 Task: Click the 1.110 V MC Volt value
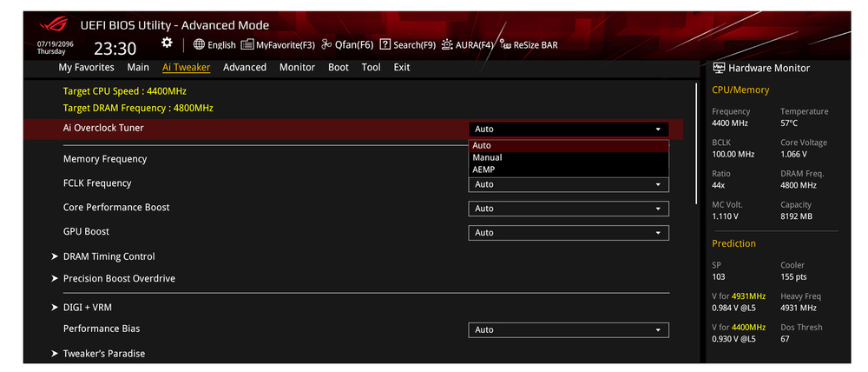pyautogui.click(x=725, y=216)
